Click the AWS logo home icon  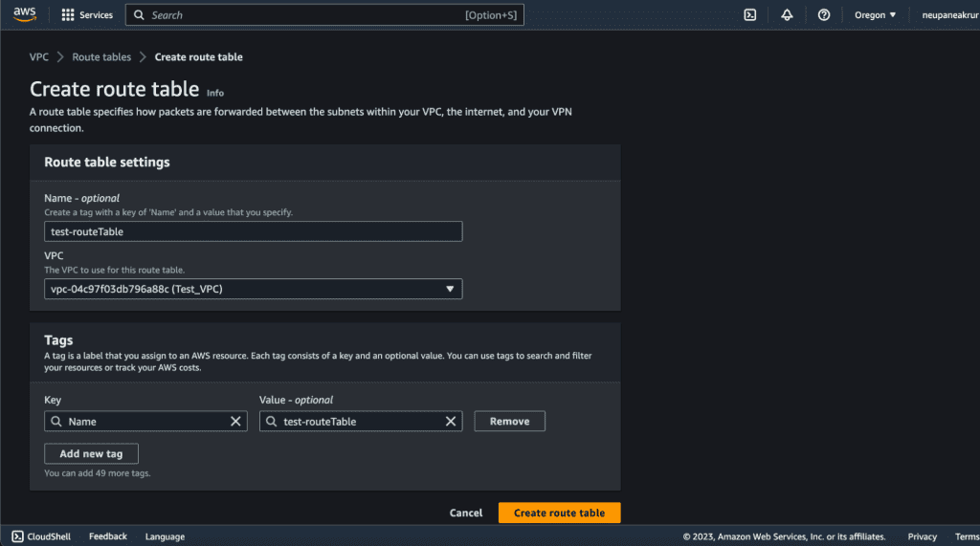click(25, 14)
